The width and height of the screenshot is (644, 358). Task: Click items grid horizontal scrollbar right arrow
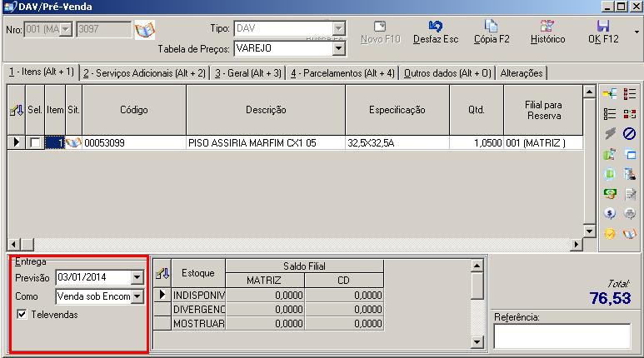575,244
